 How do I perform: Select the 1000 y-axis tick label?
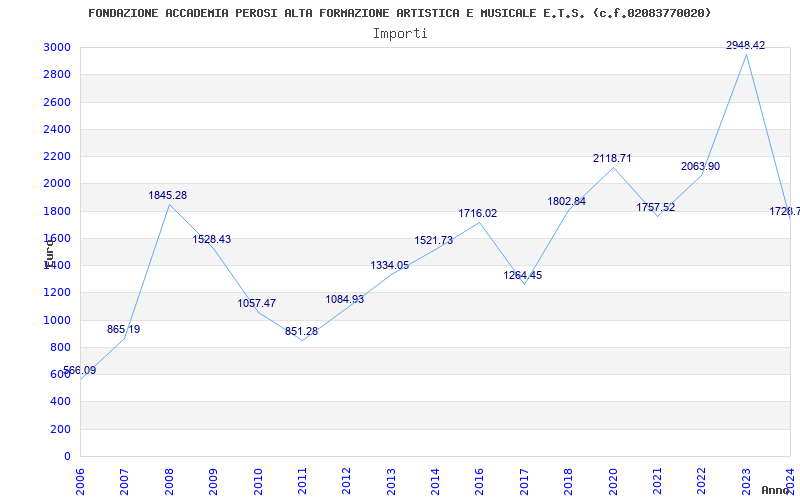click(x=57, y=320)
